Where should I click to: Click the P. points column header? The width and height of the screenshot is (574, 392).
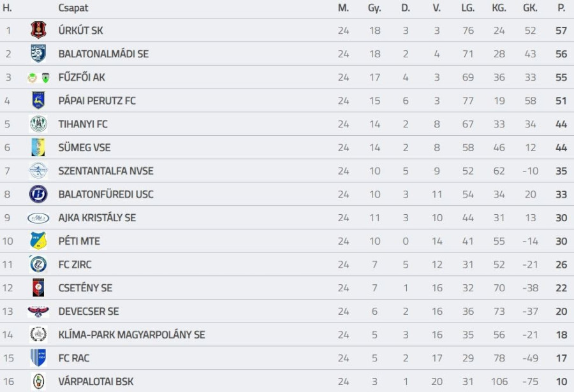pos(561,8)
